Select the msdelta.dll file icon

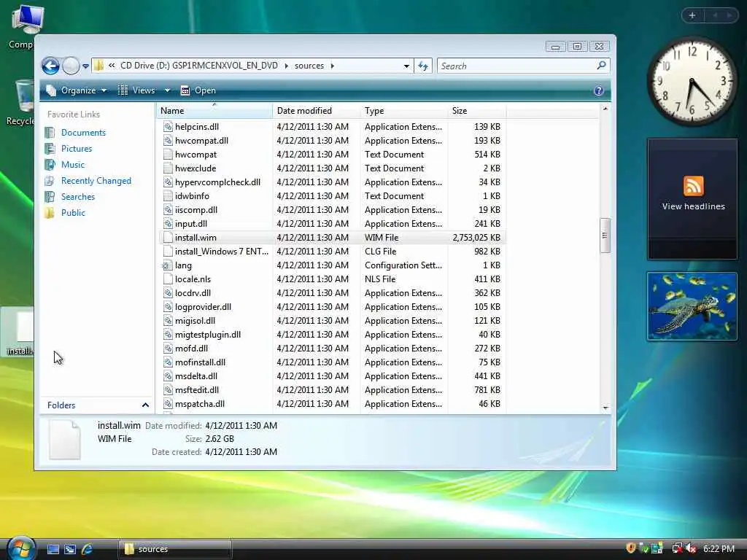168,376
